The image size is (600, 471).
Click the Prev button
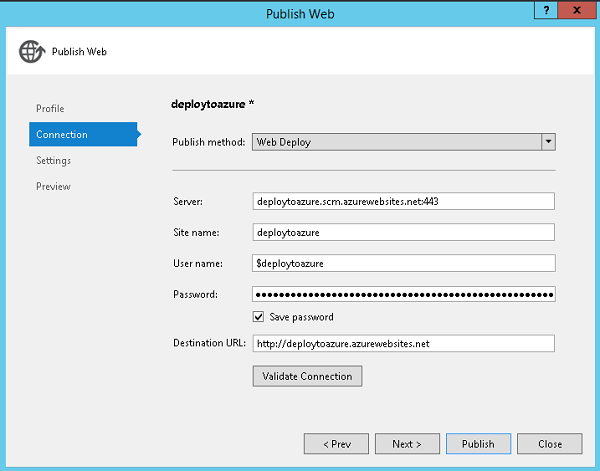(x=336, y=443)
